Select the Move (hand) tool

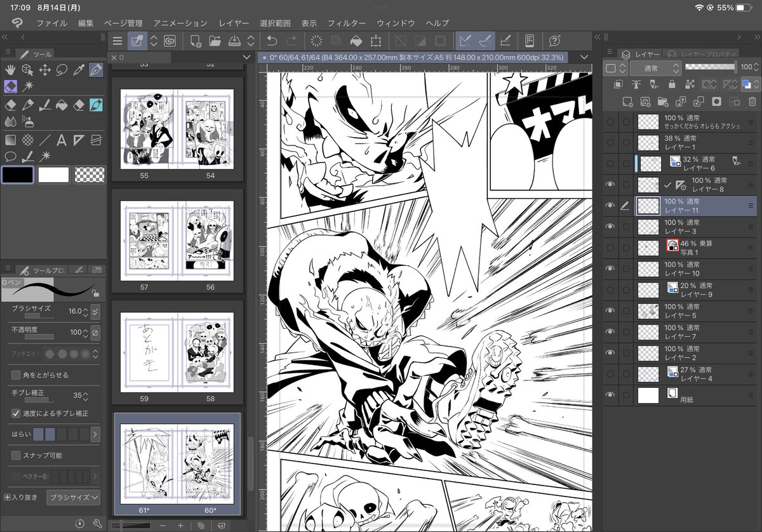pos(10,69)
